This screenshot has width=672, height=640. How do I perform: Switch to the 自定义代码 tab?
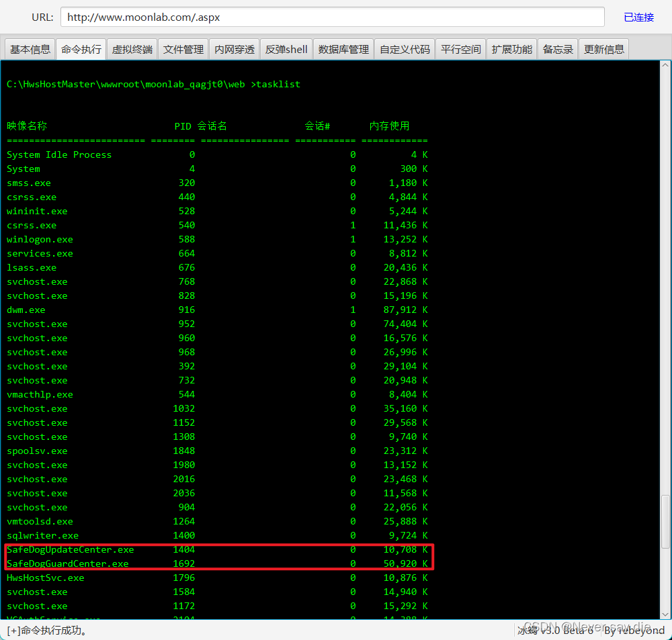tap(405, 49)
